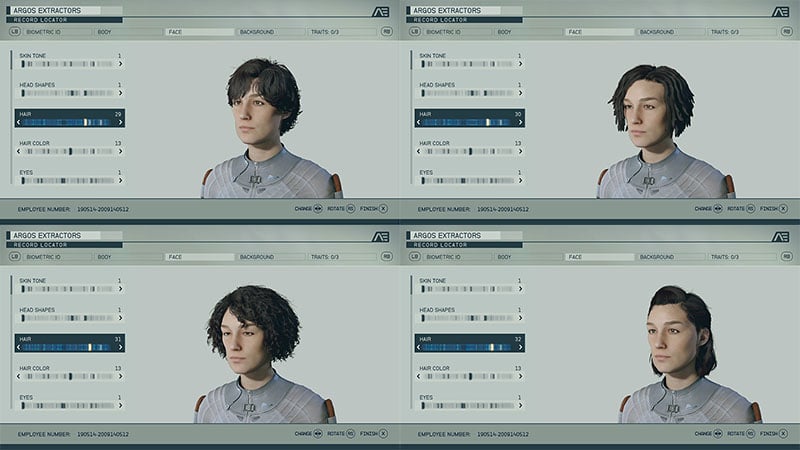Viewport: 800px width, 450px height.
Task: Click the AE logo in the hair 29 panel
Action: click(380, 12)
